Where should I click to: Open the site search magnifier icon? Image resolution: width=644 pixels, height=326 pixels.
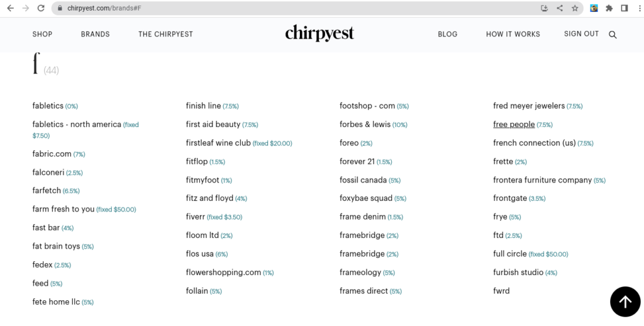coord(613,35)
